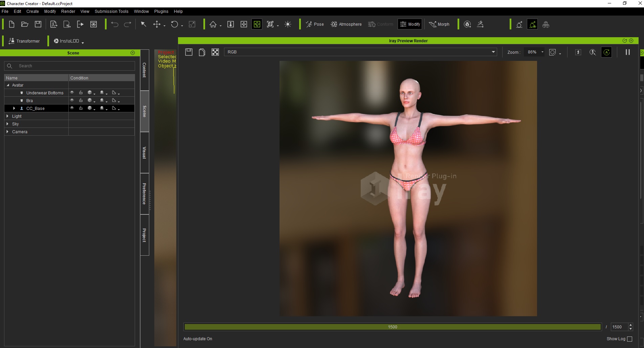Expand the CC_Base tree node
The image size is (644, 348).
pos(14,109)
